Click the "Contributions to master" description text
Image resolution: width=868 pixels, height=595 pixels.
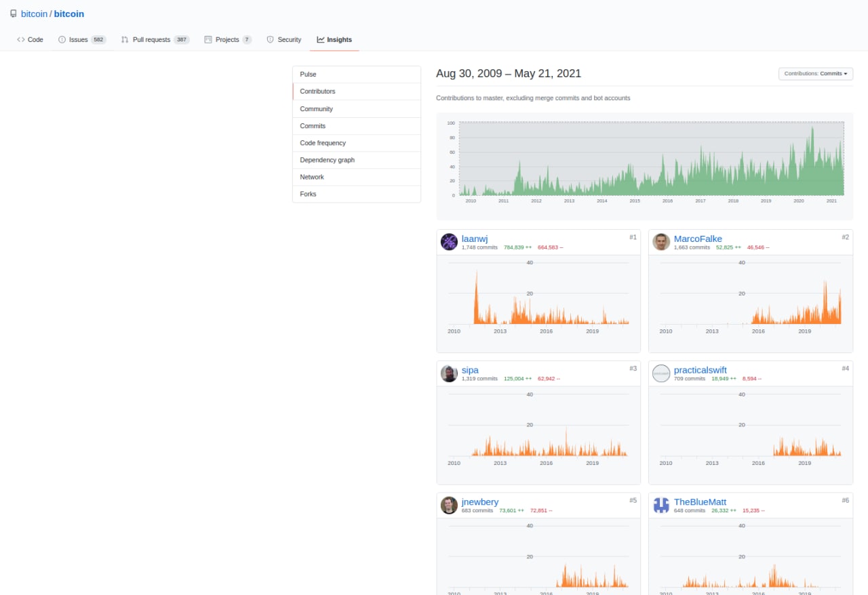(x=533, y=98)
